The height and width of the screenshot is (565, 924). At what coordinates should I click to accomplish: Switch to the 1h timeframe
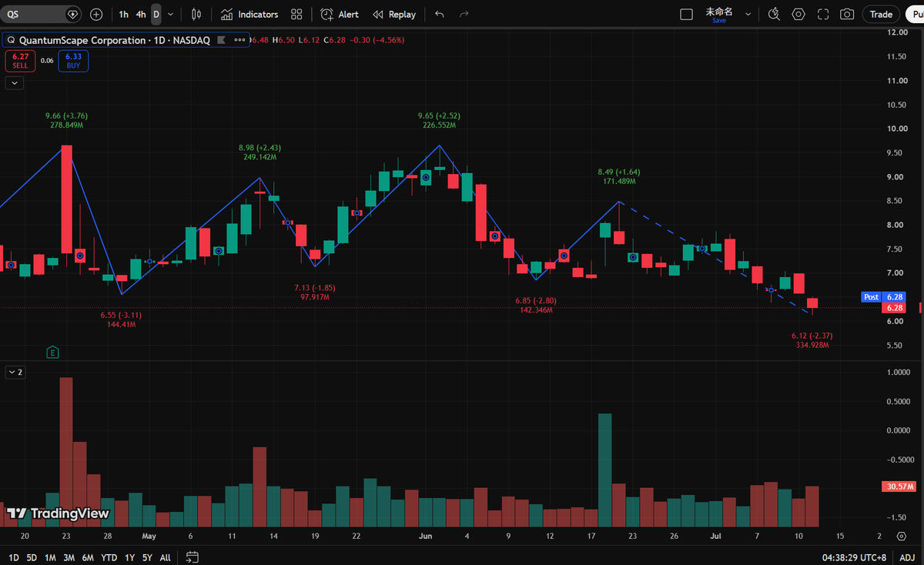[x=124, y=15]
